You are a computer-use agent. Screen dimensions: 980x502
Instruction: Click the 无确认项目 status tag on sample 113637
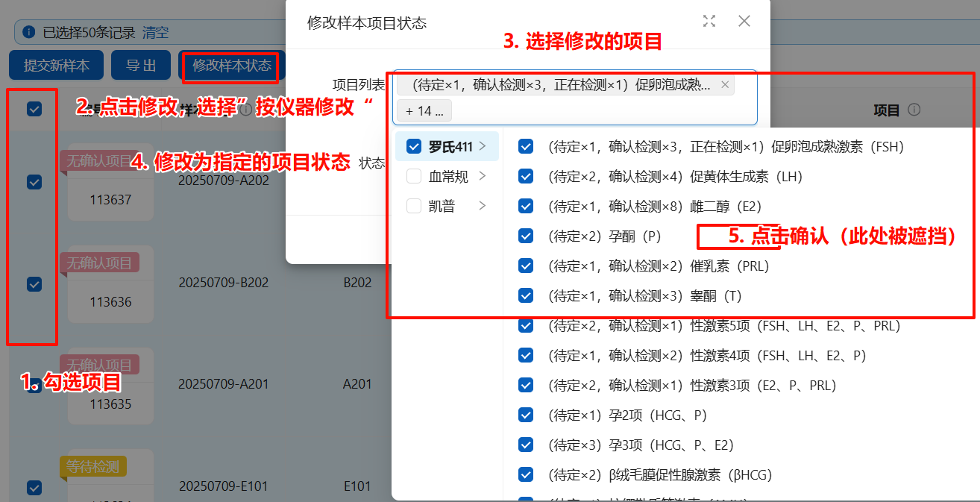[99, 160]
